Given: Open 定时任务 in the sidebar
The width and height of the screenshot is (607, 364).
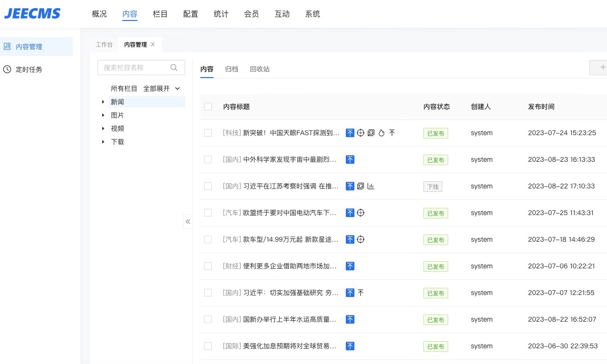Looking at the screenshot, I should [x=29, y=69].
